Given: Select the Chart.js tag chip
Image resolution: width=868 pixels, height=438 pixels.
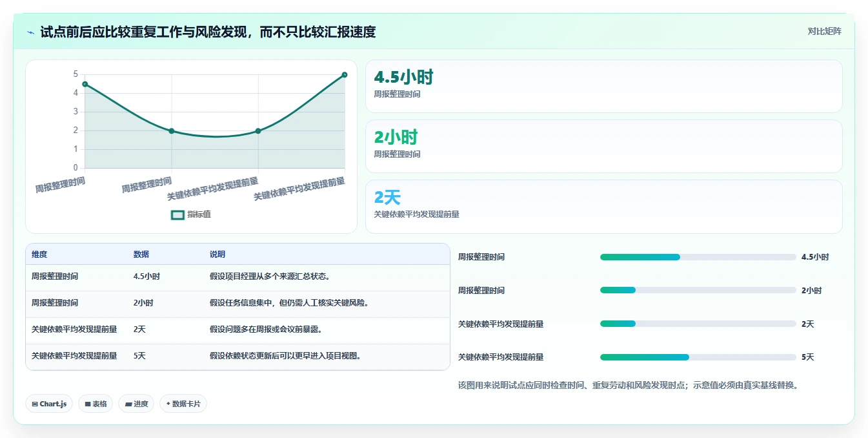Looking at the screenshot, I should [49, 404].
